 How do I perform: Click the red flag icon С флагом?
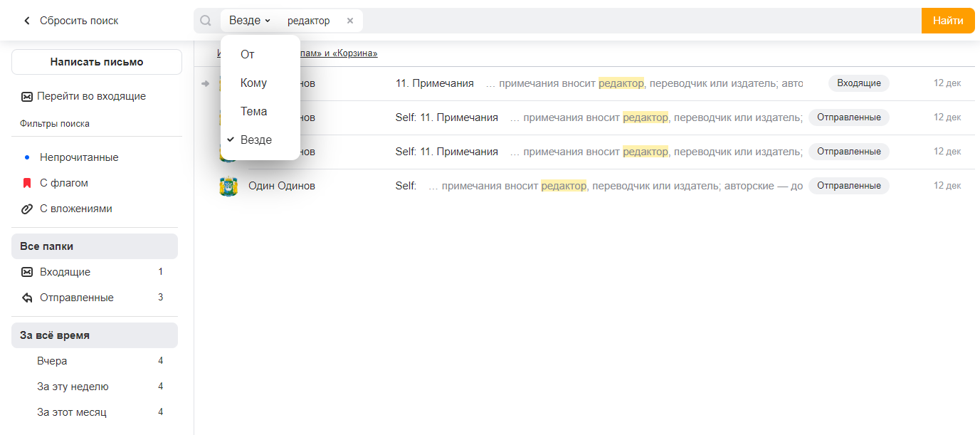coord(27,183)
